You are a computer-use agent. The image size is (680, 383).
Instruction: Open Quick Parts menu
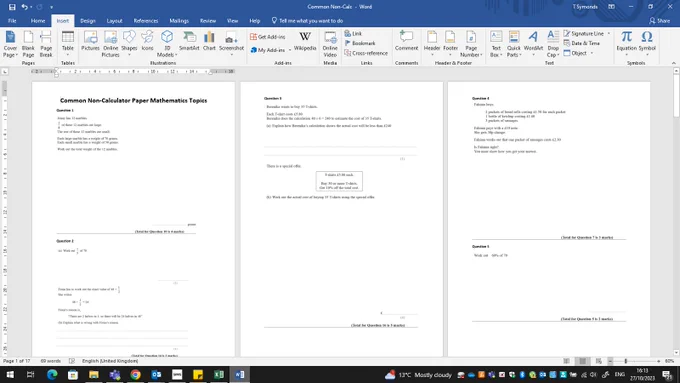514,44
